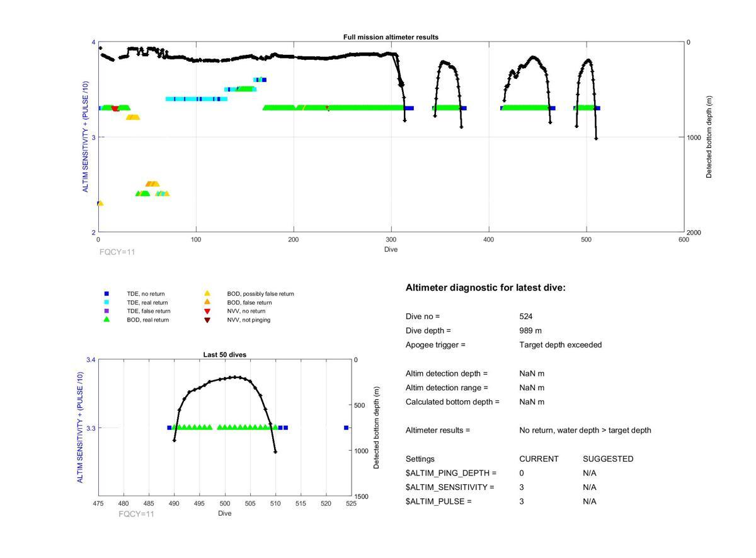Click the 'FQCY=11' label under the bottom chart
Screen dimensions: 756x558
(x=136, y=514)
